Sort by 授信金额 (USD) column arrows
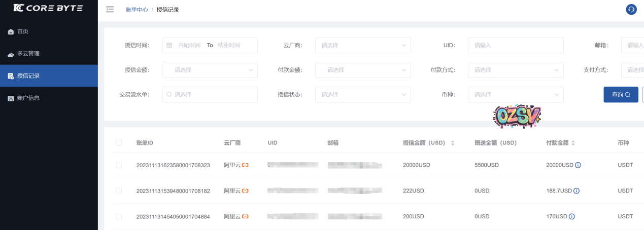 (x=453, y=143)
